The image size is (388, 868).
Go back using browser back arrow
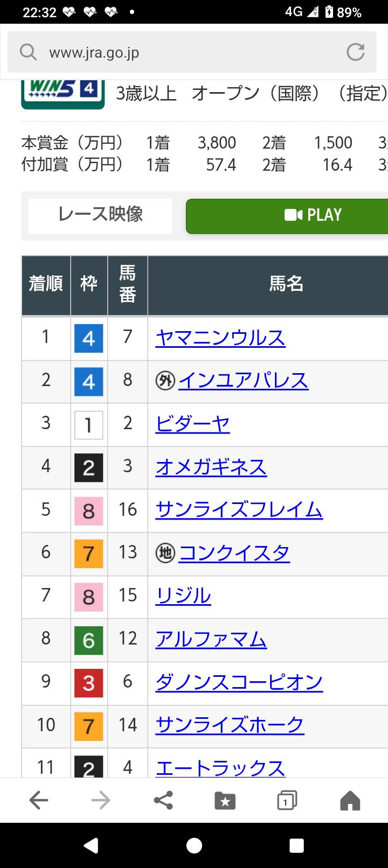pyautogui.click(x=39, y=801)
